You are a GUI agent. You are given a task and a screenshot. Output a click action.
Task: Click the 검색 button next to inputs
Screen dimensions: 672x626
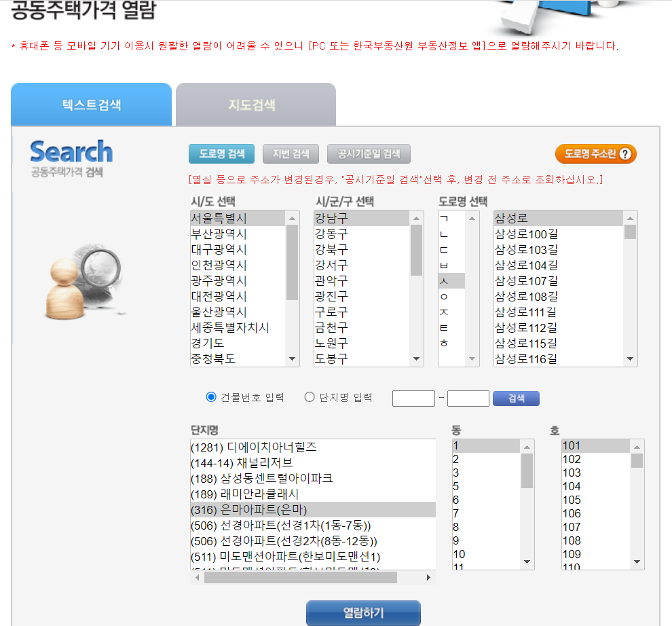(516, 398)
